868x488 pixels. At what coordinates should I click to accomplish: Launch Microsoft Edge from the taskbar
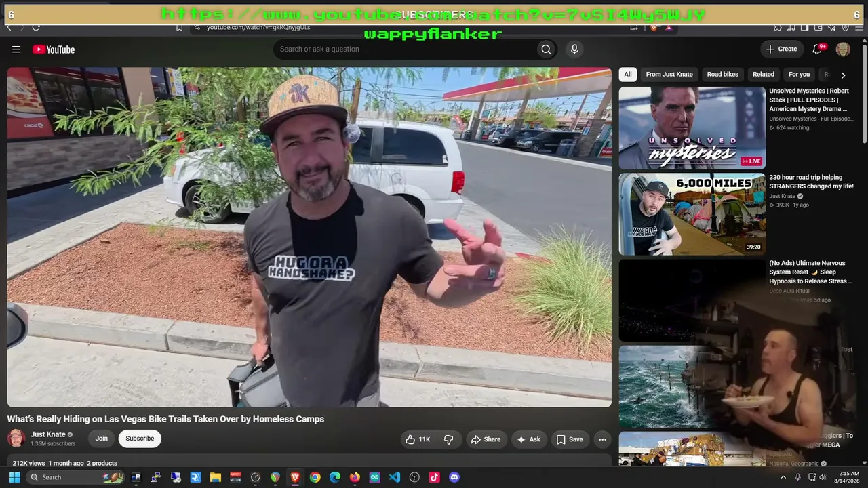coord(335,477)
